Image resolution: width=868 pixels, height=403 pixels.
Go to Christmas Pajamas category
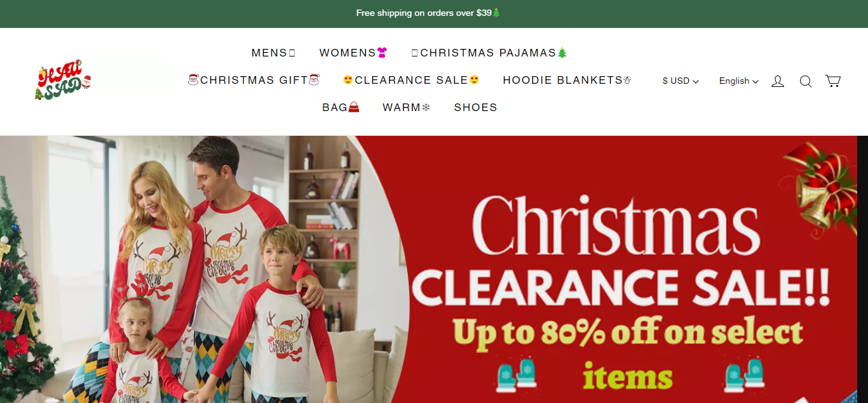pos(489,53)
